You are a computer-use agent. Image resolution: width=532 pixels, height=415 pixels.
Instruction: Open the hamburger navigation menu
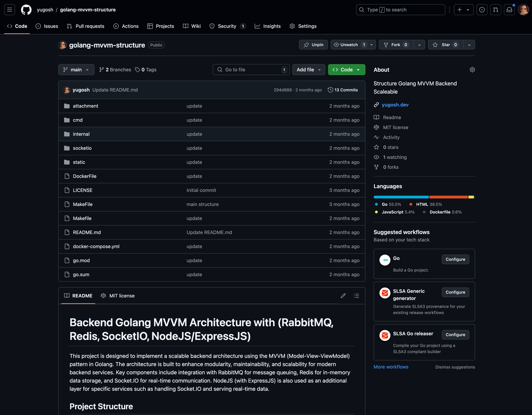click(x=10, y=10)
